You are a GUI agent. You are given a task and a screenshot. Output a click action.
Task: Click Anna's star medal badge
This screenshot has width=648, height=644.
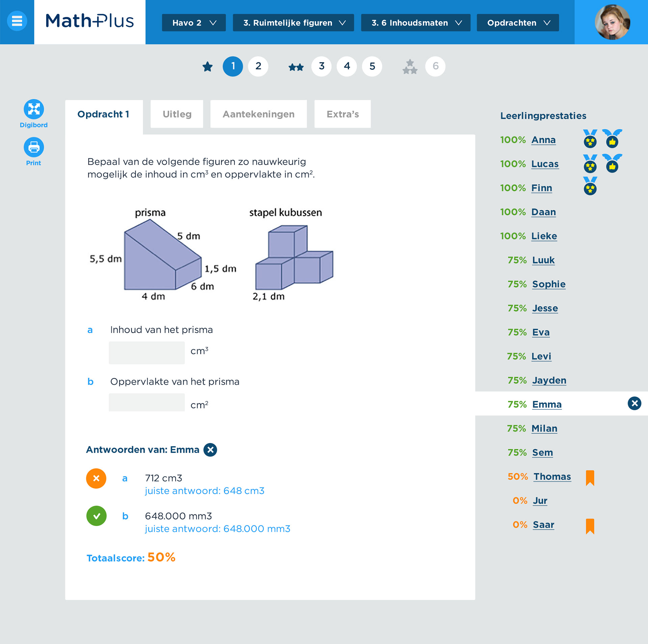590,139
